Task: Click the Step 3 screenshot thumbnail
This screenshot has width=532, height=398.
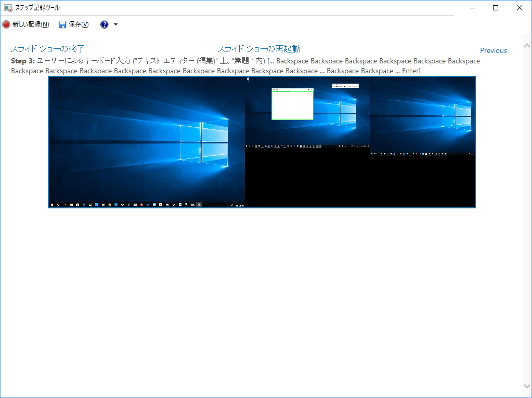Action: click(260, 142)
